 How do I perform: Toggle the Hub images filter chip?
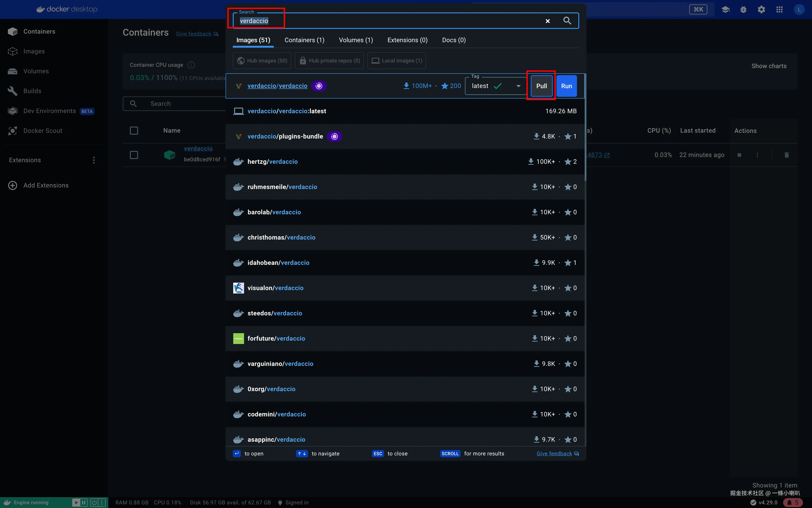tap(262, 60)
